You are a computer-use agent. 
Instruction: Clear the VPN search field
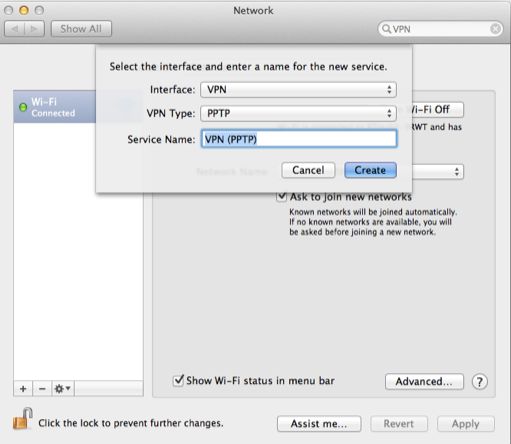(x=495, y=29)
